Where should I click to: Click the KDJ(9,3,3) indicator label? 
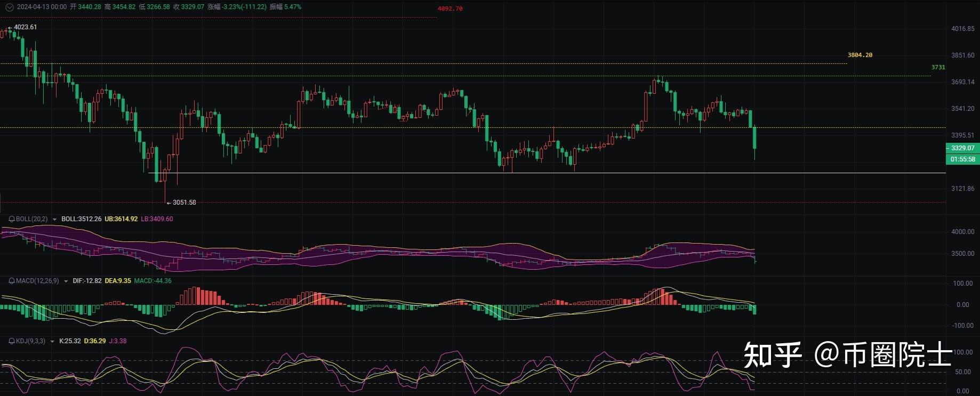(31, 341)
